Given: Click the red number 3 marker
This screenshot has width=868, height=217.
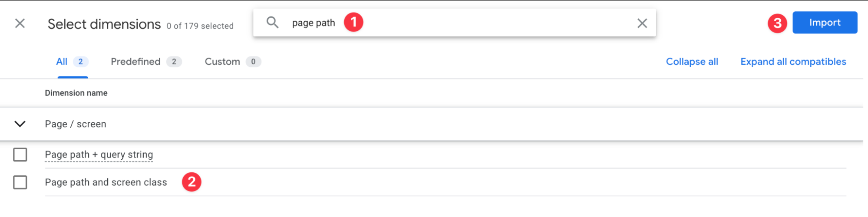Looking at the screenshot, I should (777, 23).
